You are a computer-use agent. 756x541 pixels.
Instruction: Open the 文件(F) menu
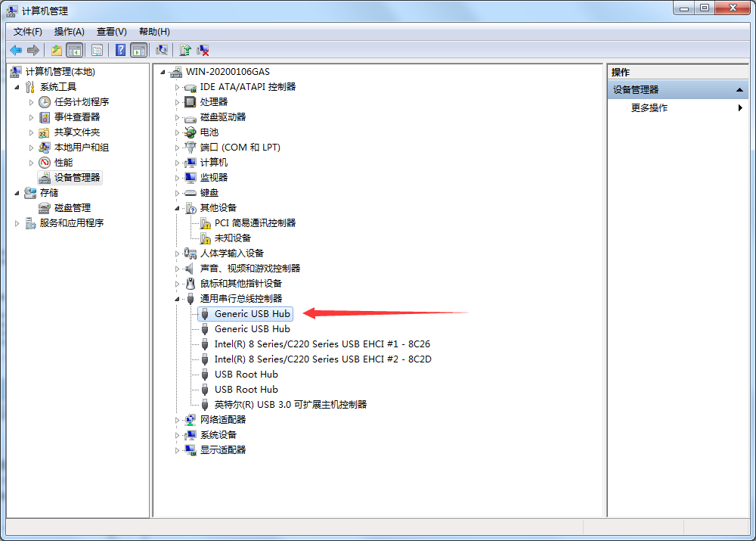[x=28, y=31]
